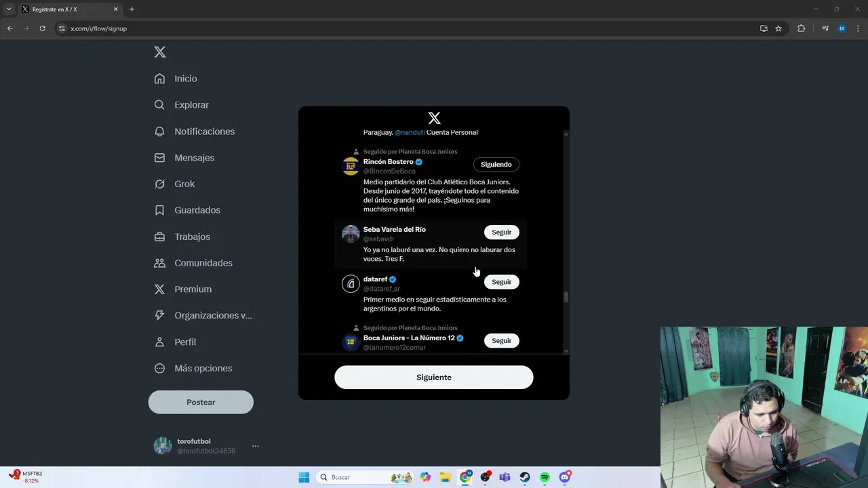Image resolution: width=868 pixels, height=488 pixels.
Task: Open Grok in the sidebar
Action: 174,184
